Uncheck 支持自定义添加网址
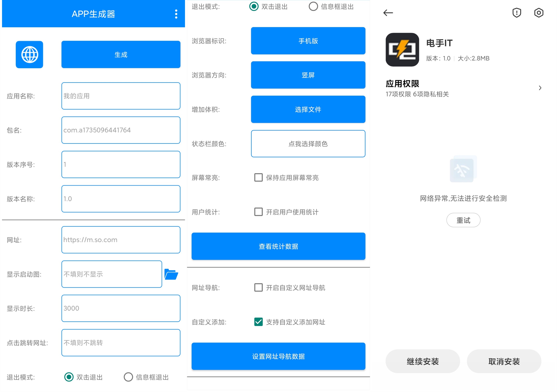The height and width of the screenshot is (392, 557). tap(258, 322)
